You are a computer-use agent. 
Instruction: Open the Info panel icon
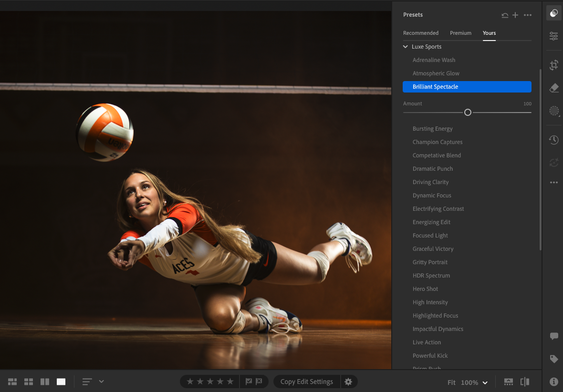click(x=553, y=382)
